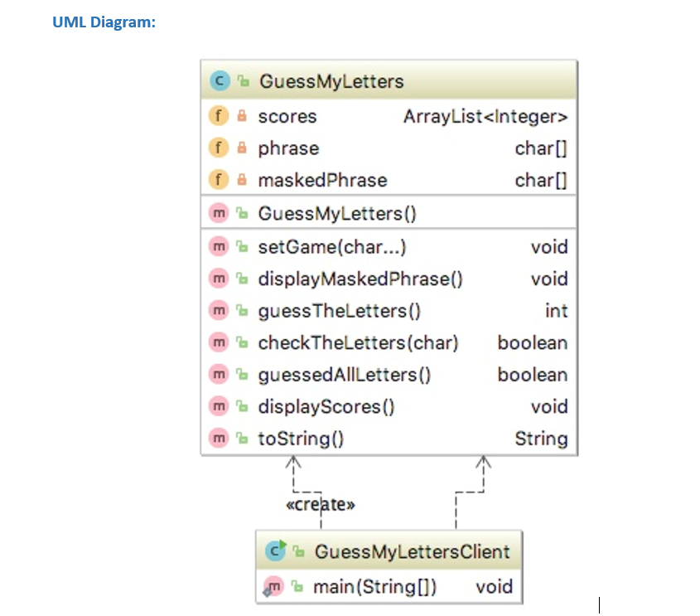Screen dimensions: 700x616
Task: Click the dashed arrow pointing to GuessMyLetters
Action: 293,468
